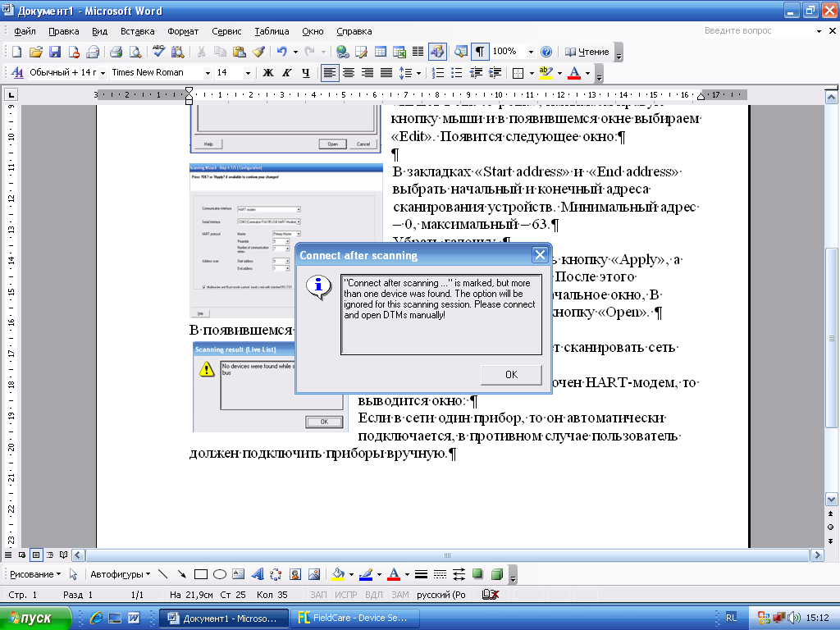The height and width of the screenshot is (630, 840).
Task: Open the Правка menu
Action: 64,31
